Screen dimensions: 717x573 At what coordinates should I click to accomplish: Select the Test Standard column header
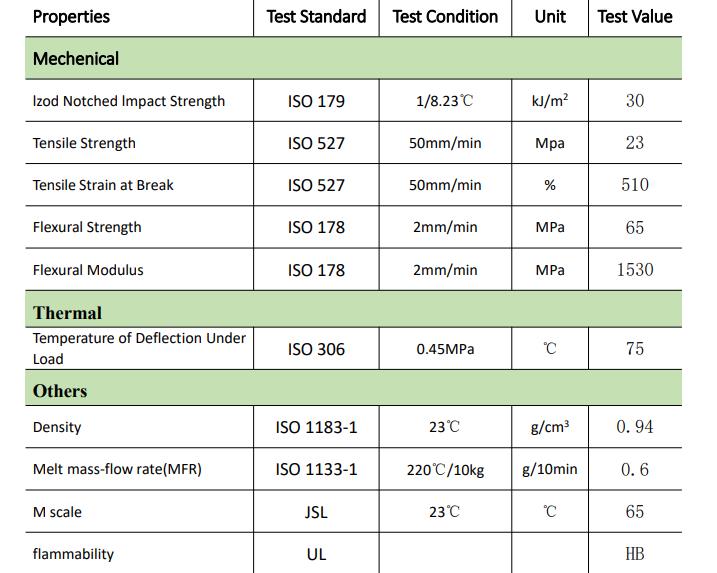coord(316,17)
